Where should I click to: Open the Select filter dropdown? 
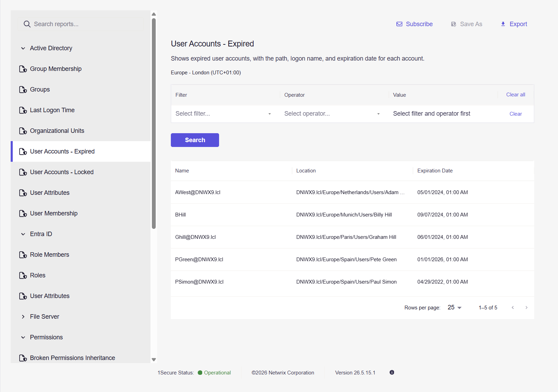[223, 114]
